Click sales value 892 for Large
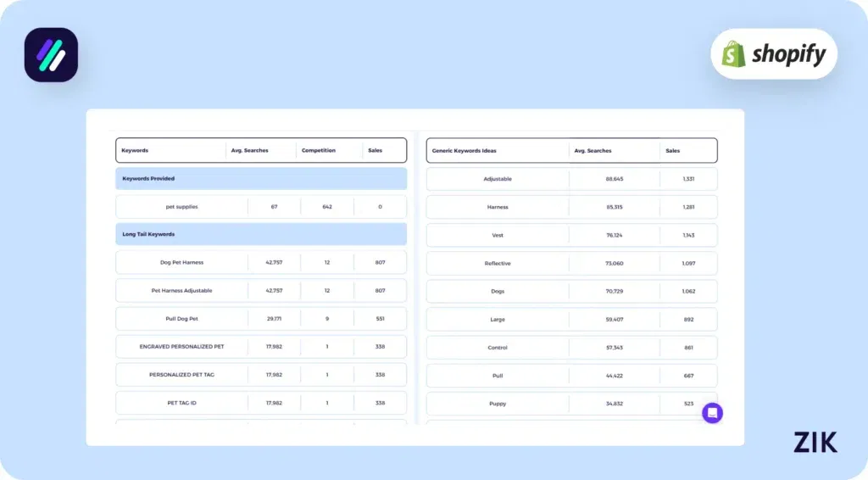The width and height of the screenshot is (868, 480). pos(688,320)
